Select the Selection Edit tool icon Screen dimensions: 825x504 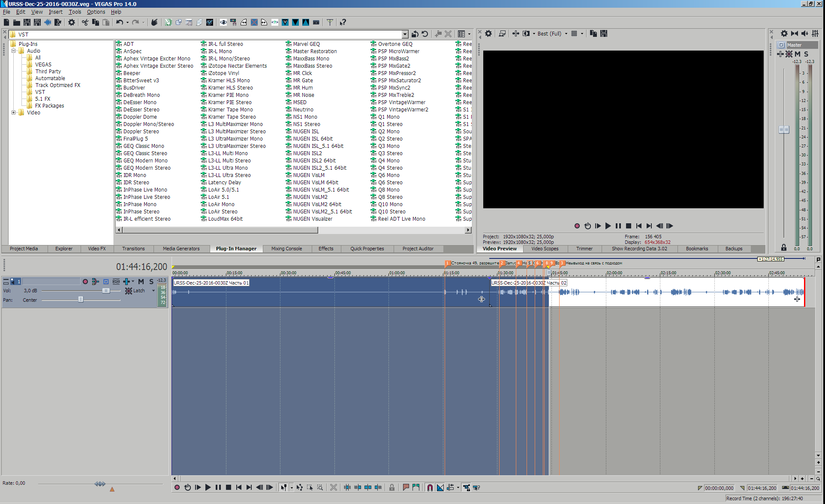310,487
